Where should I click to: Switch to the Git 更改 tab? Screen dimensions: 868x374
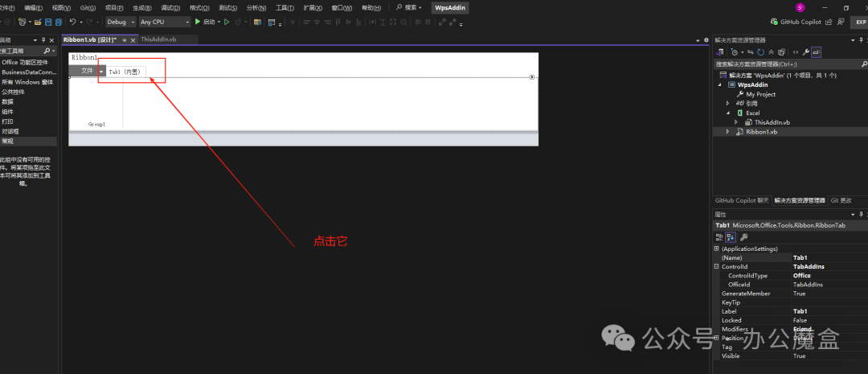click(x=841, y=200)
